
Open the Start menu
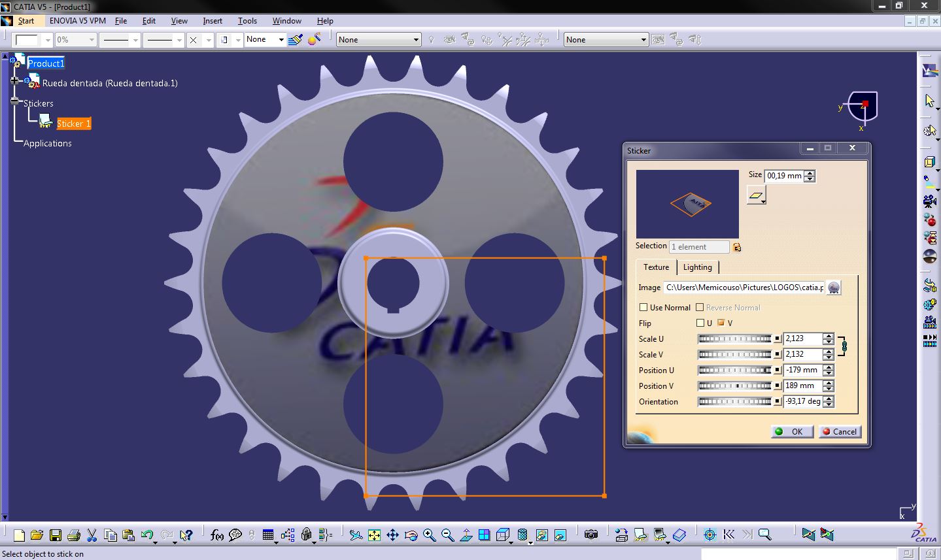tap(26, 21)
